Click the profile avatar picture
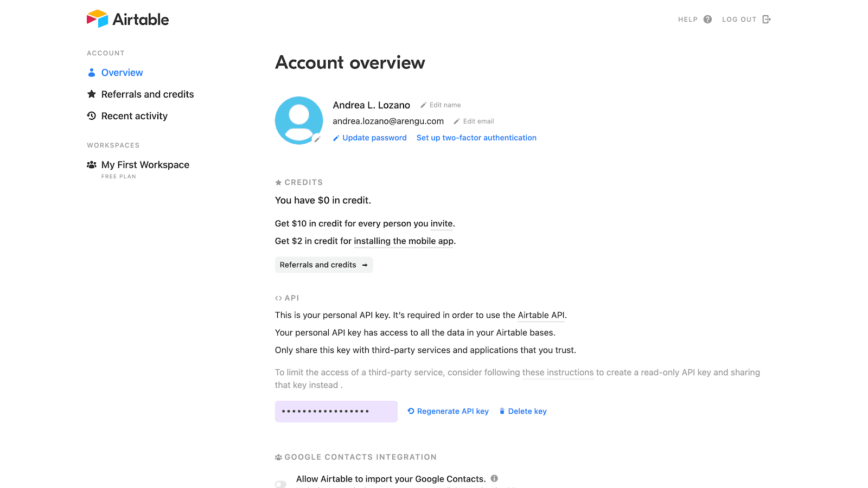 tap(298, 120)
